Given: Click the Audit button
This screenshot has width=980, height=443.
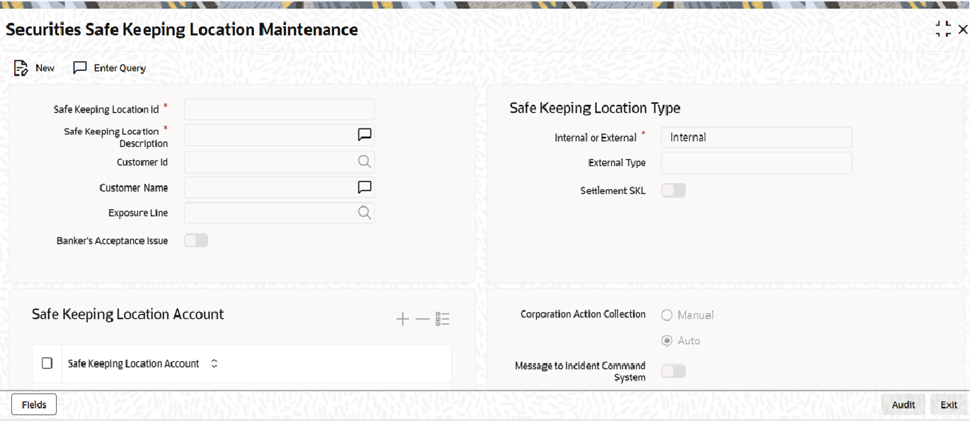Looking at the screenshot, I should 903,405.
